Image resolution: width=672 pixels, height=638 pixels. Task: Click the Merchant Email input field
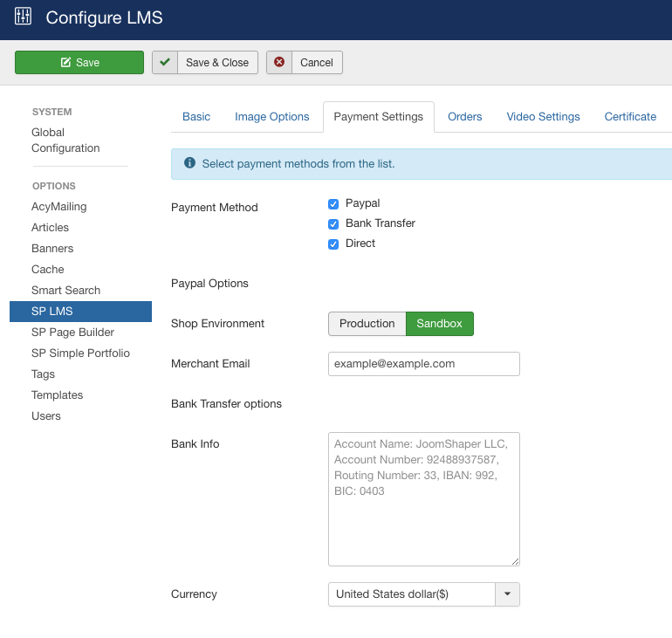[x=423, y=364]
